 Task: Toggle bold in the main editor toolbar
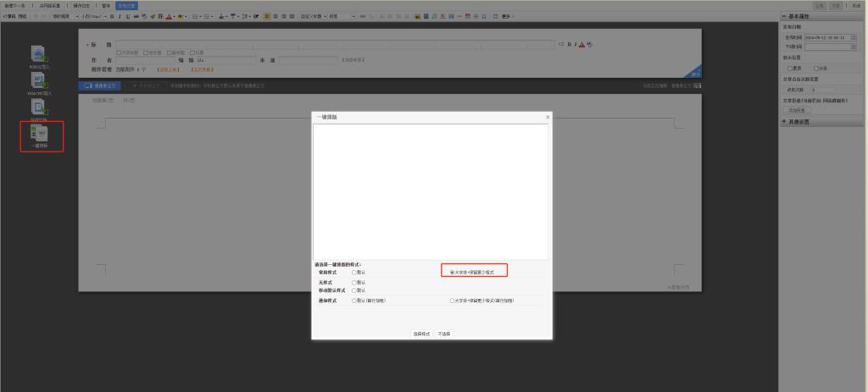coord(110,16)
